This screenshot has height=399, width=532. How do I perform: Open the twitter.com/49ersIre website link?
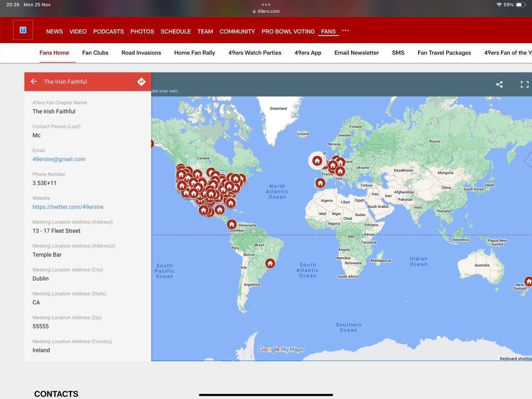pyautogui.click(x=68, y=207)
